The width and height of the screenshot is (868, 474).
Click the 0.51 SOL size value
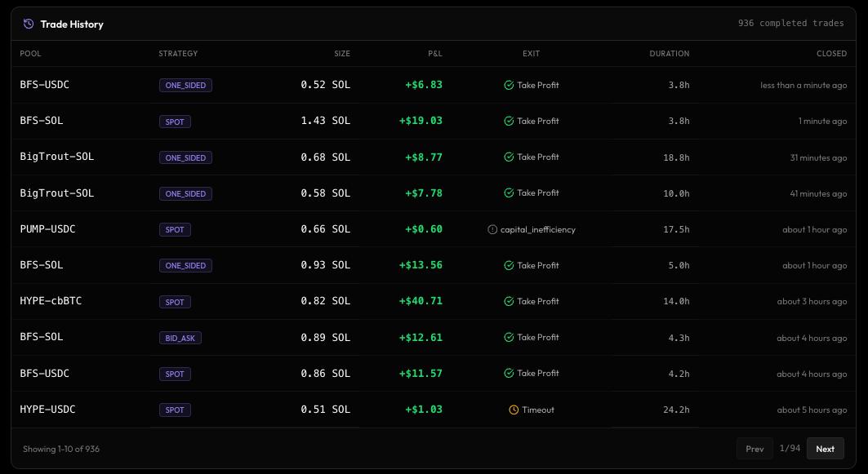(326, 410)
